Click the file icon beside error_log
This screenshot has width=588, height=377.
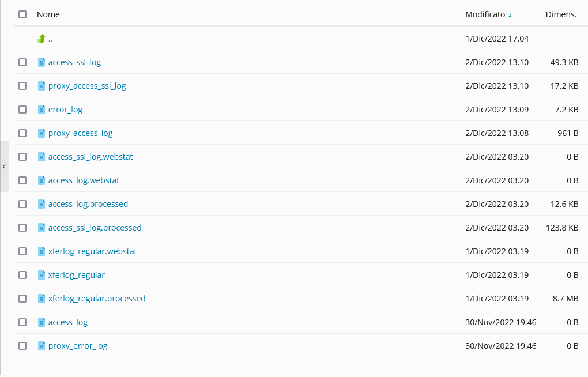coord(42,110)
